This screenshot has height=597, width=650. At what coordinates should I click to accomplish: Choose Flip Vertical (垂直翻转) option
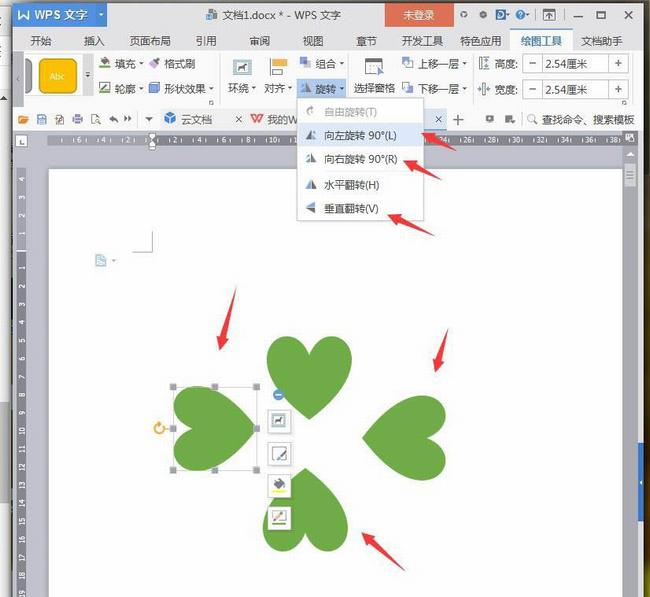click(x=350, y=208)
